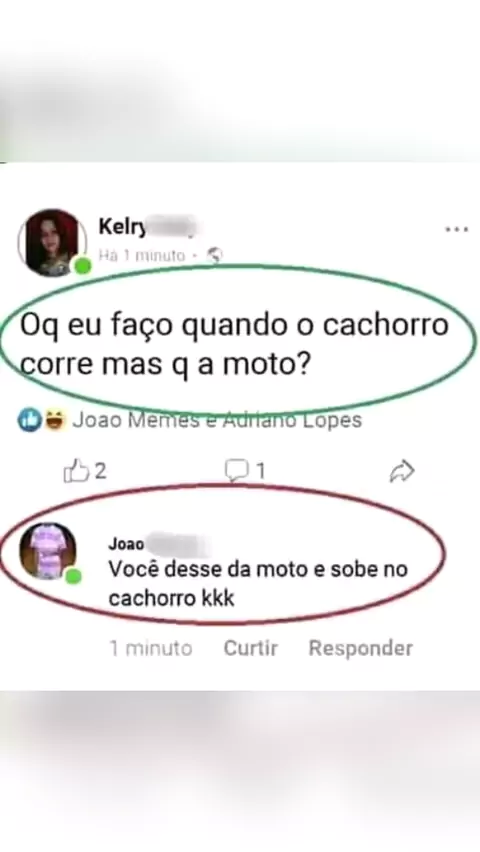The height and width of the screenshot is (852, 480).
Task: Click the post text about cachorro and moto
Action: pyautogui.click(x=234, y=345)
